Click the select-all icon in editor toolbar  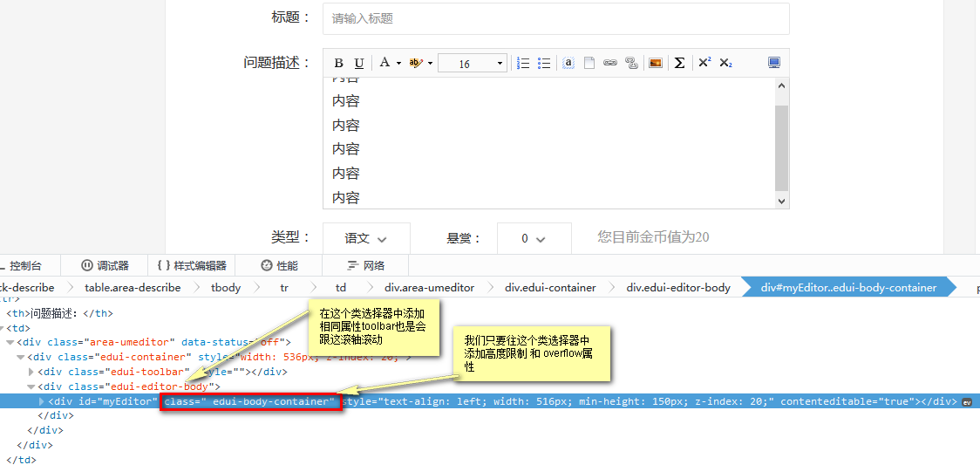pyautogui.click(x=568, y=63)
